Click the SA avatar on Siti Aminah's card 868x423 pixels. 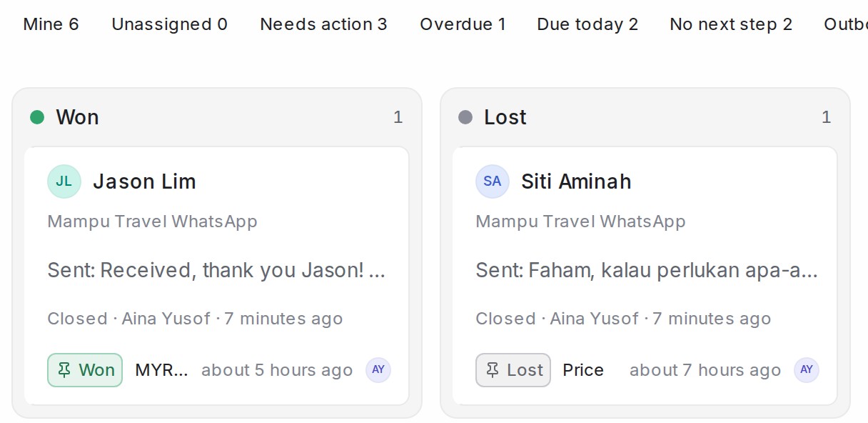click(x=493, y=181)
